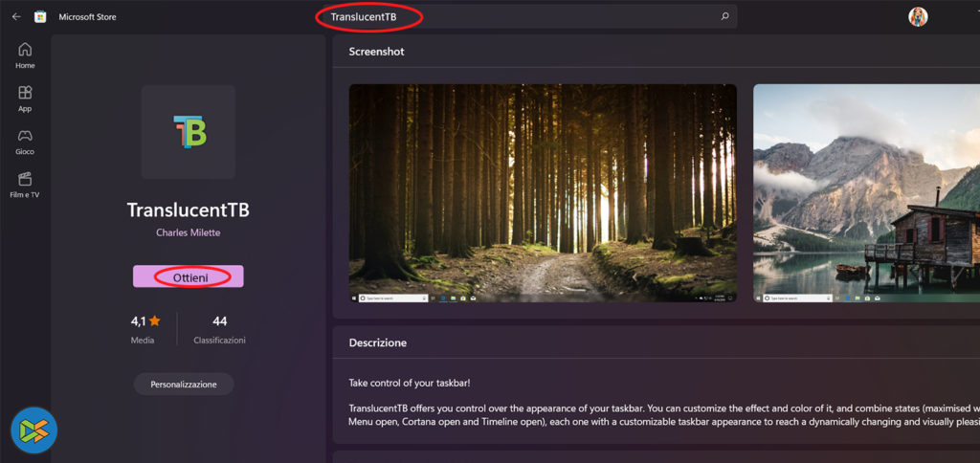Click the 4,1 Media rating
The image size is (980, 463).
click(x=145, y=329)
